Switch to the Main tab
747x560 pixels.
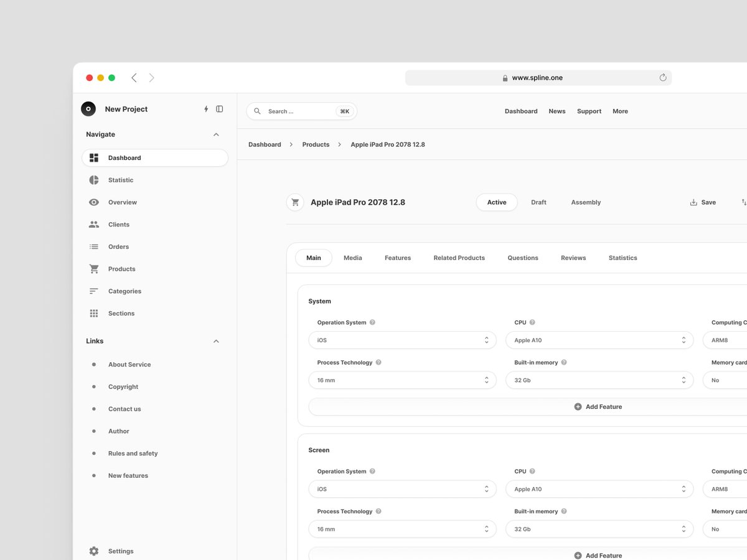pos(314,258)
